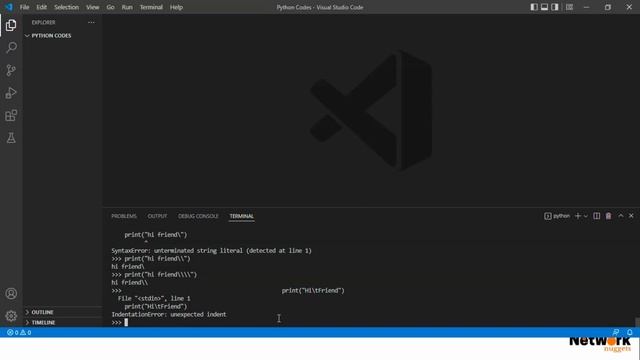Click the EXPLORER header title
This screenshot has height=360, width=640.
tap(43, 22)
